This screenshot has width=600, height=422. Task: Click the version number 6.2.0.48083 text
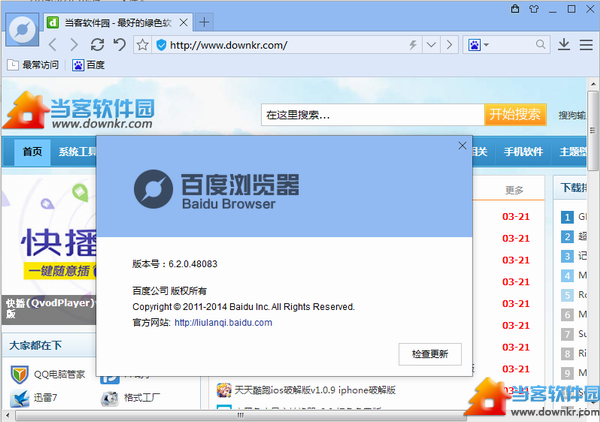pyautogui.click(x=193, y=264)
